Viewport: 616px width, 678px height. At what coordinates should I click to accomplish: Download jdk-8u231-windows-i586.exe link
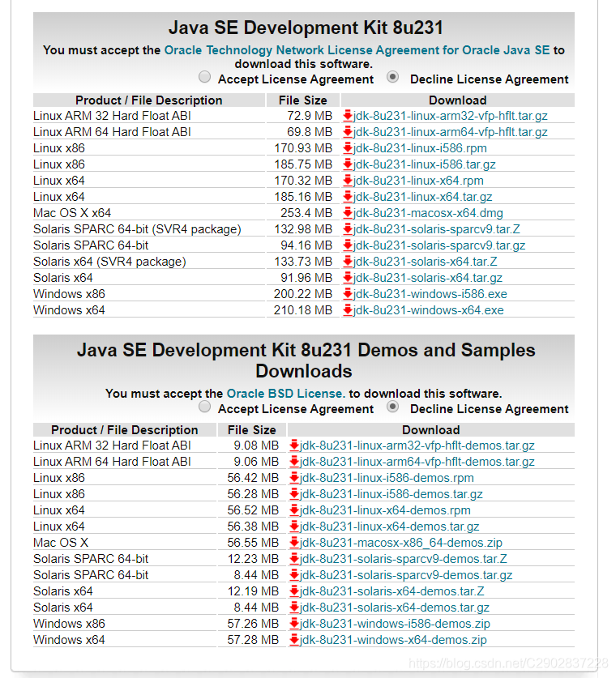(x=430, y=294)
